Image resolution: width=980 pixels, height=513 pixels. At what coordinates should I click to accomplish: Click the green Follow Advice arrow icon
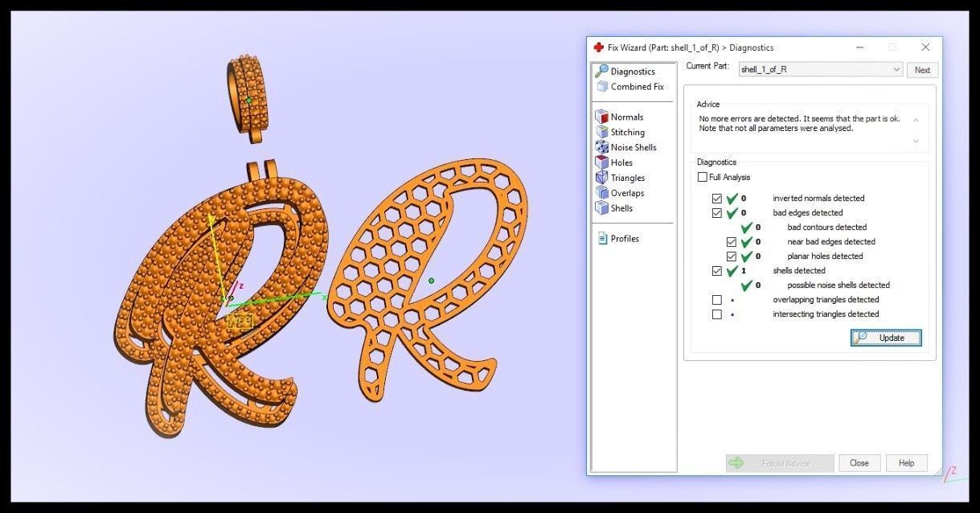(x=736, y=463)
